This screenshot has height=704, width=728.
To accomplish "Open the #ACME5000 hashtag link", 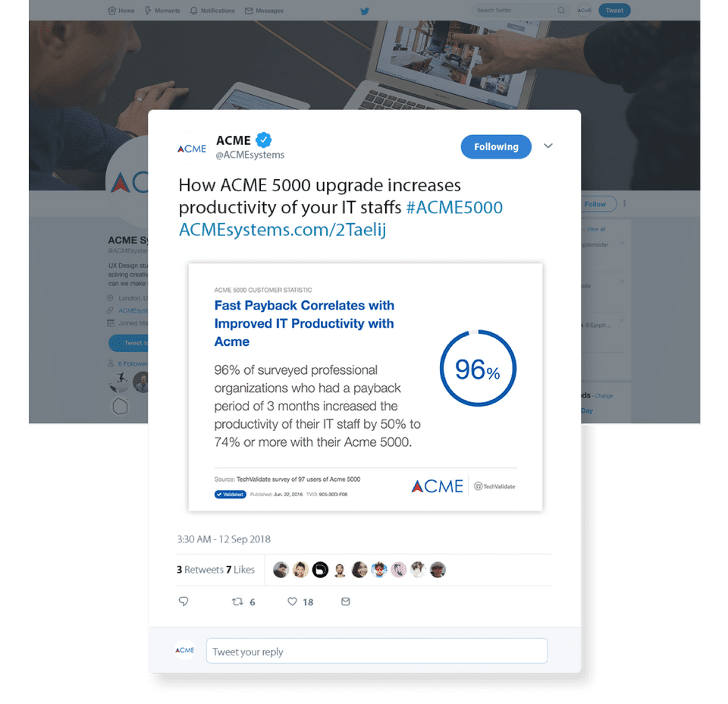I will tap(454, 207).
